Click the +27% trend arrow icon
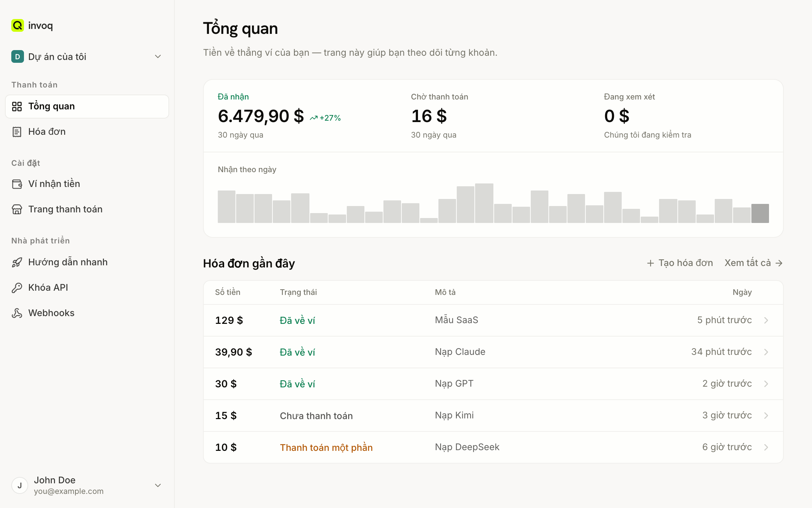The width and height of the screenshot is (812, 508). click(314, 118)
